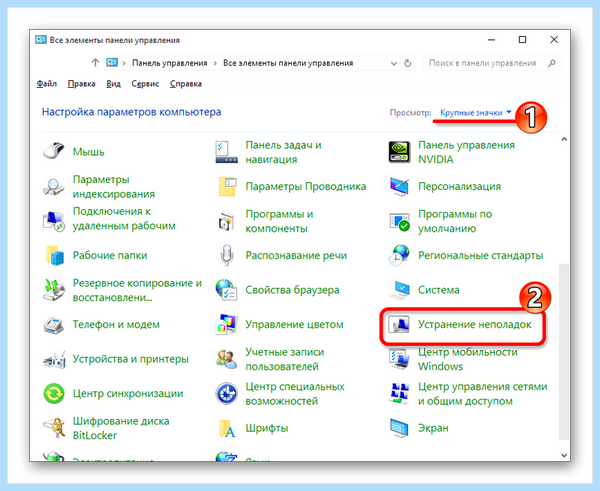Open the Справка menu
600x491 pixels.
click(186, 84)
